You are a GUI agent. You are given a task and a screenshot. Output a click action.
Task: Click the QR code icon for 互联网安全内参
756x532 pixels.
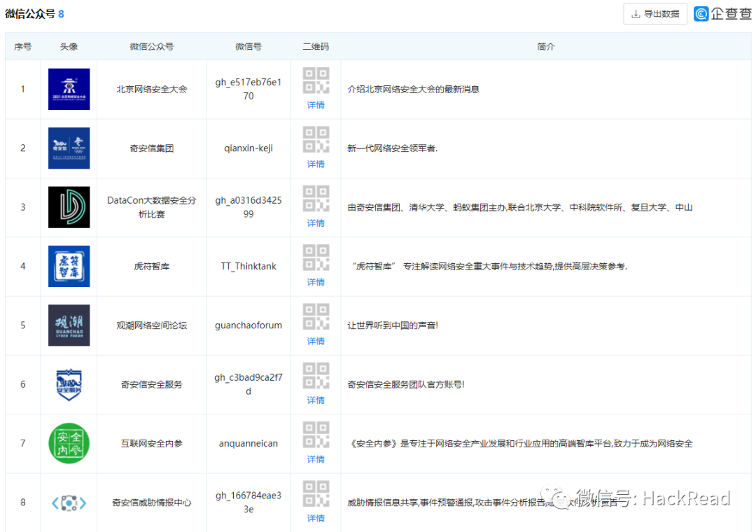pos(316,435)
